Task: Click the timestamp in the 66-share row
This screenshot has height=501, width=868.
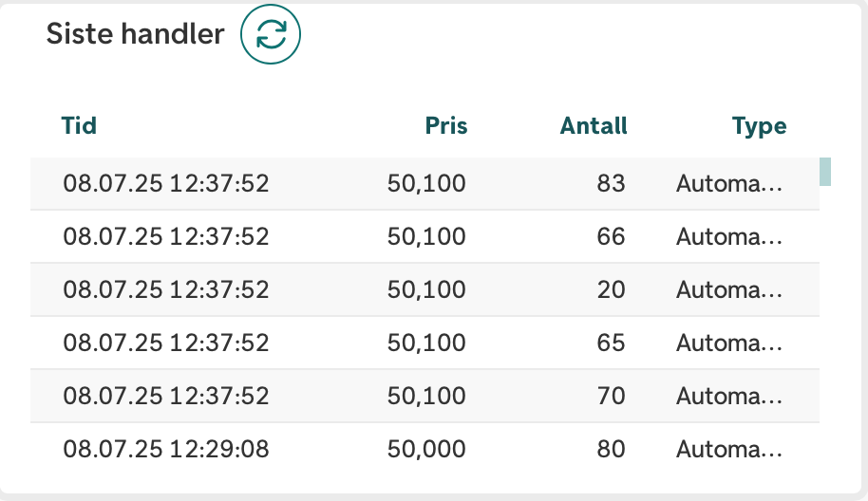Action: (165, 236)
